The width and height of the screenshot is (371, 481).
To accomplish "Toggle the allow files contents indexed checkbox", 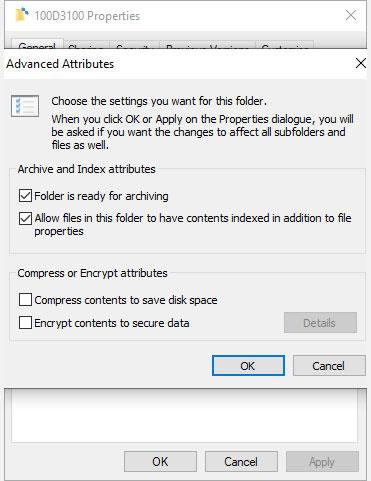I will tap(25, 219).
